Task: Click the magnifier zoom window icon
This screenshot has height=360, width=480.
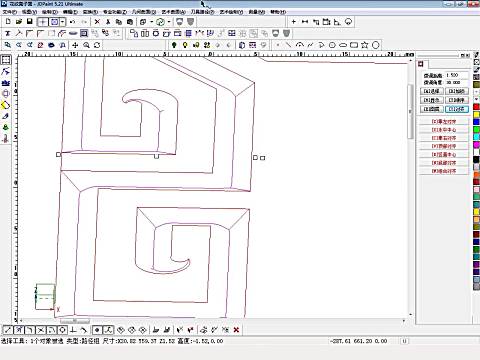Action: point(86,45)
